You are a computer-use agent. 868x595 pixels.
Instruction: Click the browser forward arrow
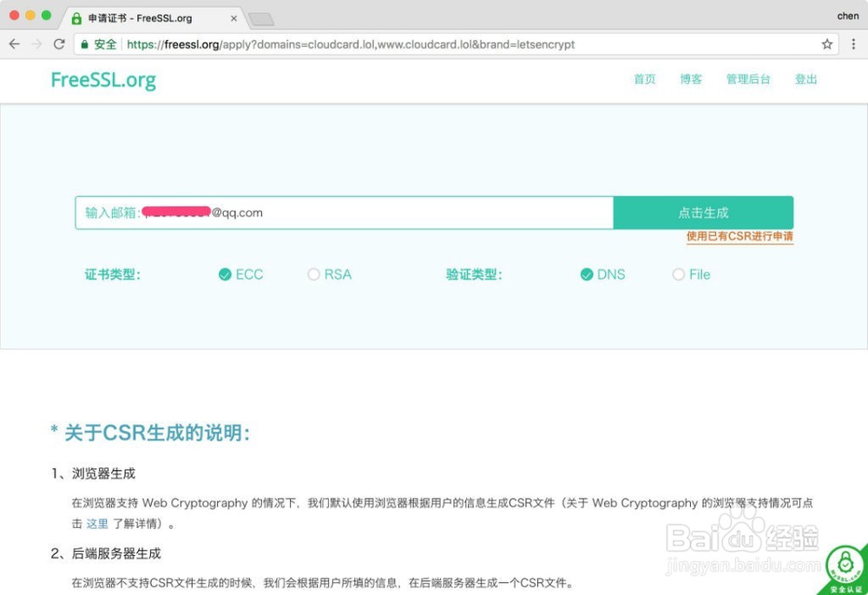pos(36,44)
